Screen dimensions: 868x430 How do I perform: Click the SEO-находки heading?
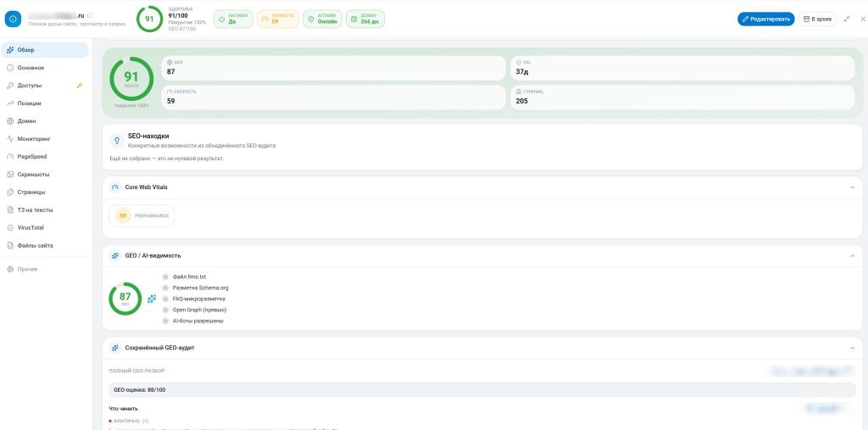click(148, 136)
